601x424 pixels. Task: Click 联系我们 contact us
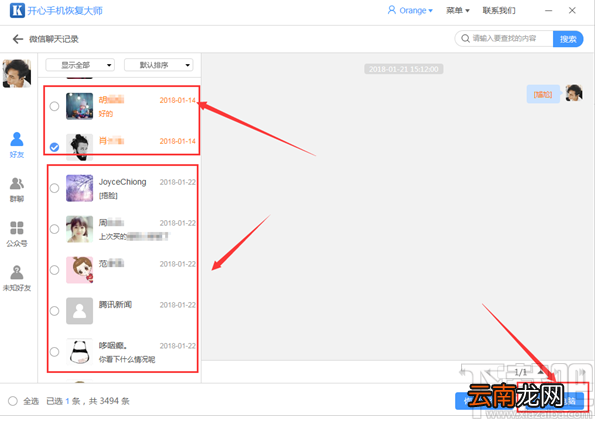[499, 10]
